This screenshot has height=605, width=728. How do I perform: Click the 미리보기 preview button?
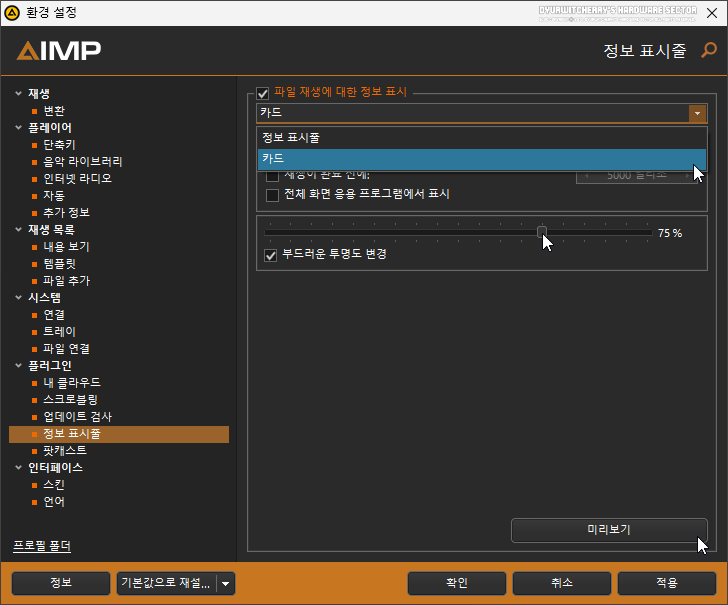click(x=609, y=530)
